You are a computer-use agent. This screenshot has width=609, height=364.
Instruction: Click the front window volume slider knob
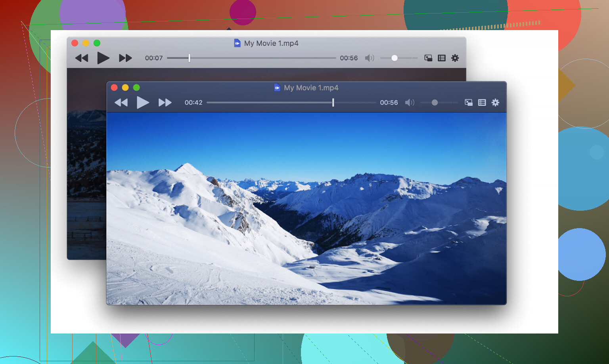pos(435,103)
